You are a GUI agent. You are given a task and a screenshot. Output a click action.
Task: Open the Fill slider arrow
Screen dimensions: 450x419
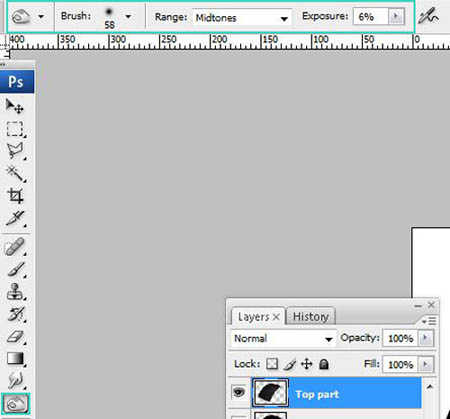coord(426,364)
